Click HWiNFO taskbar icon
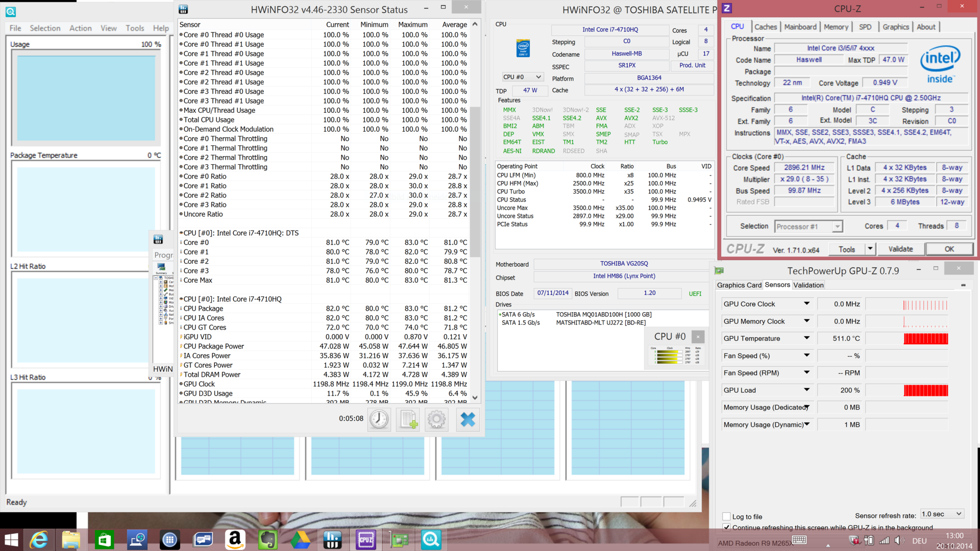 pos(333,539)
